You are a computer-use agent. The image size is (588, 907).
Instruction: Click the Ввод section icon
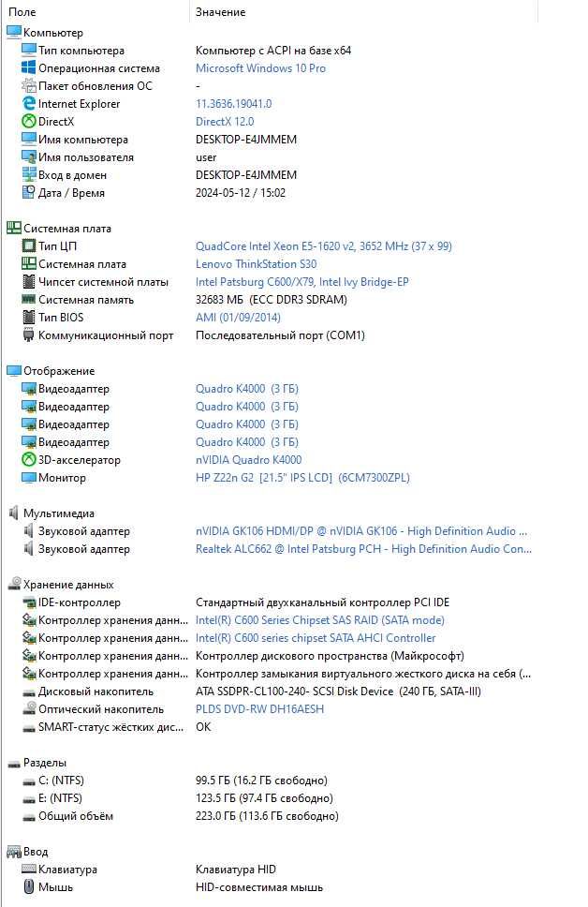[14, 852]
